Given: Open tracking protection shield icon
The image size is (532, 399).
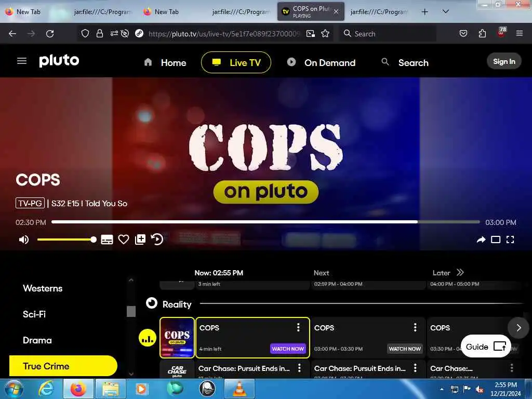Looking at the screenshot, I should [x=85, y=33].
